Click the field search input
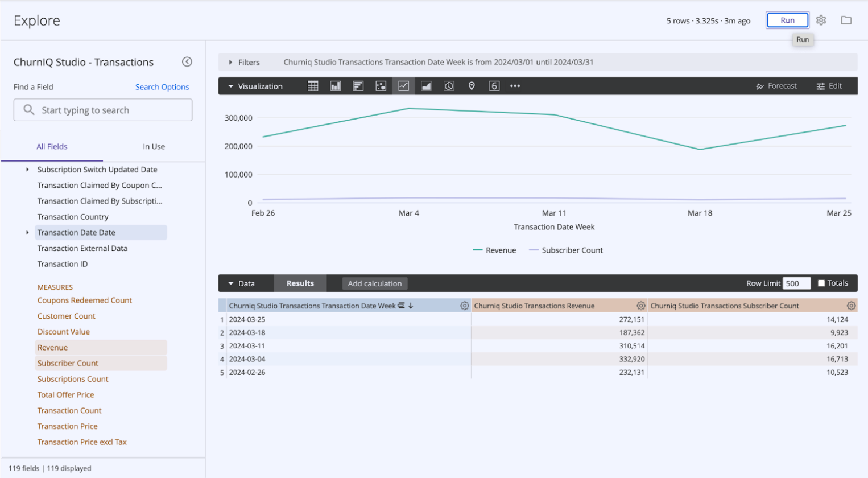Screen dimensions: 868x478 coord(103,110)
